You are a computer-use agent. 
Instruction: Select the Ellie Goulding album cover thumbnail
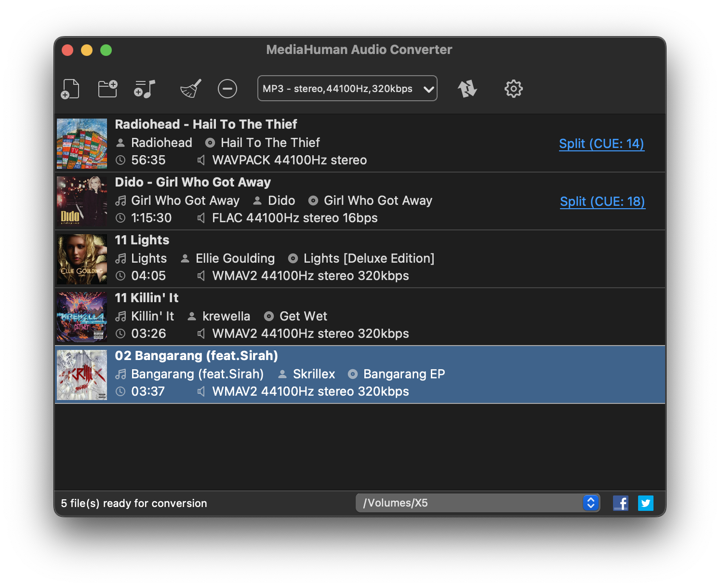(x=82, y=259)
